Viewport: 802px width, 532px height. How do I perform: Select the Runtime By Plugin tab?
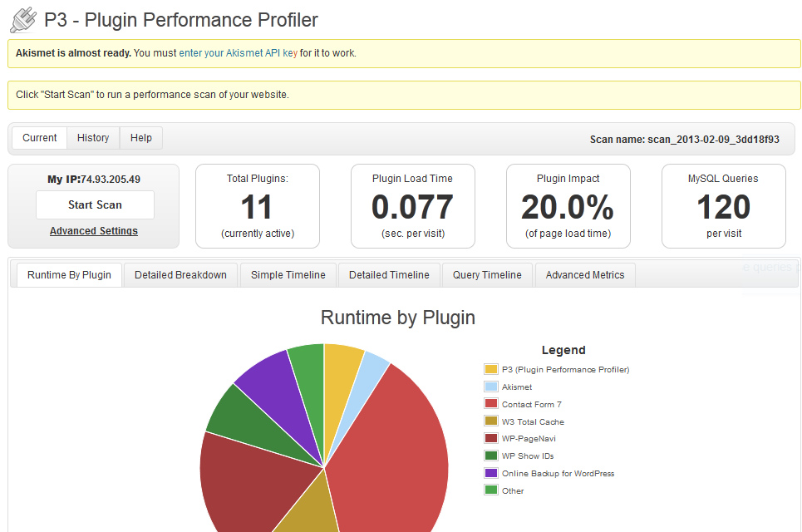pos(69,275)
